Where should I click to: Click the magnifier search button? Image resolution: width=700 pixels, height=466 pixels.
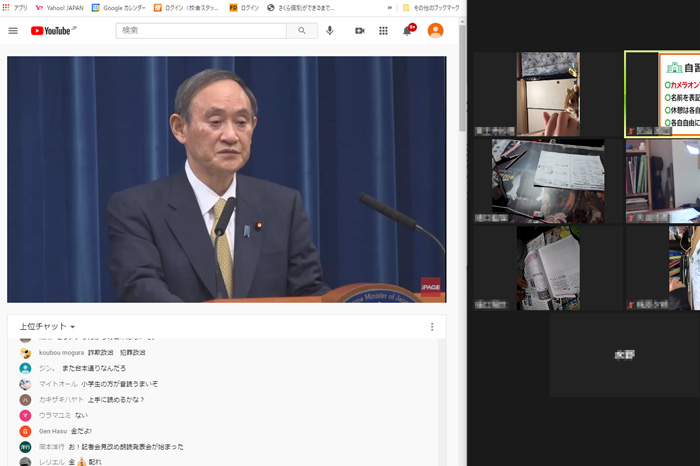(302, 31)
